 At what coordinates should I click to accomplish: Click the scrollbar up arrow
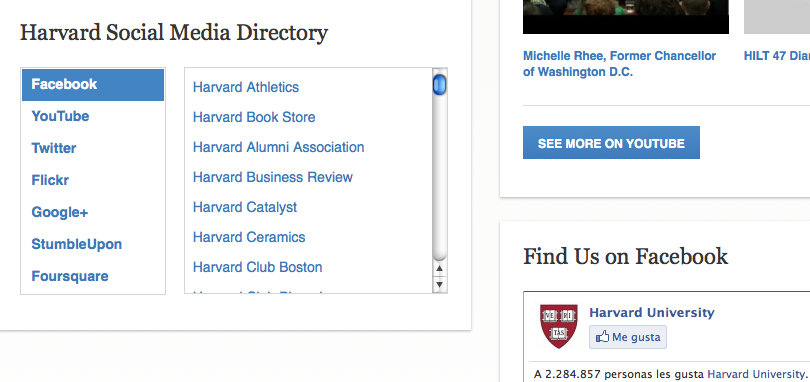click(439, 268)
